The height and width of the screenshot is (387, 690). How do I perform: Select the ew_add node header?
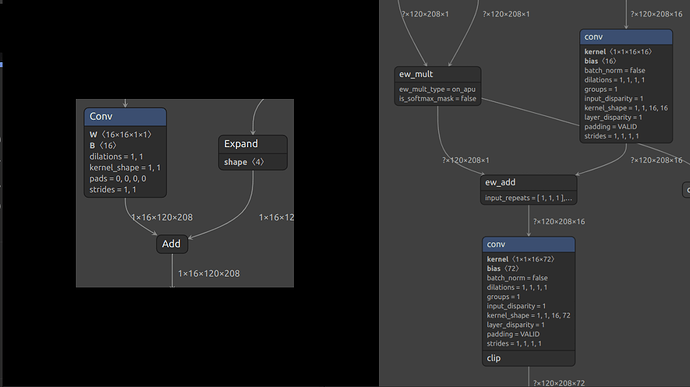(529, 182)
